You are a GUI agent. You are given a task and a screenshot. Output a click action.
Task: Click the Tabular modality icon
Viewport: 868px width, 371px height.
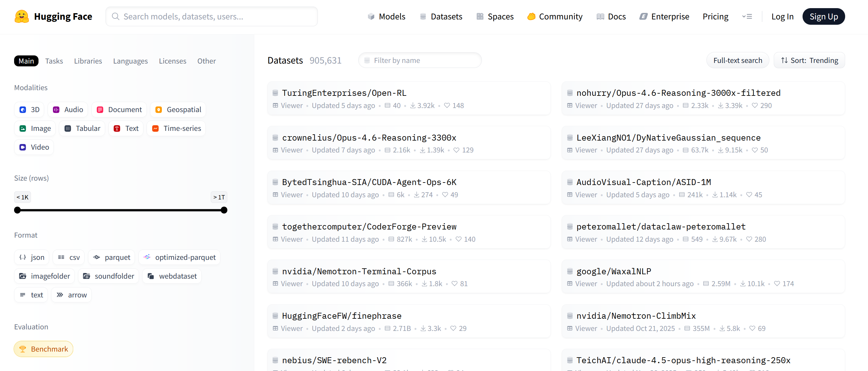point(68,128)
